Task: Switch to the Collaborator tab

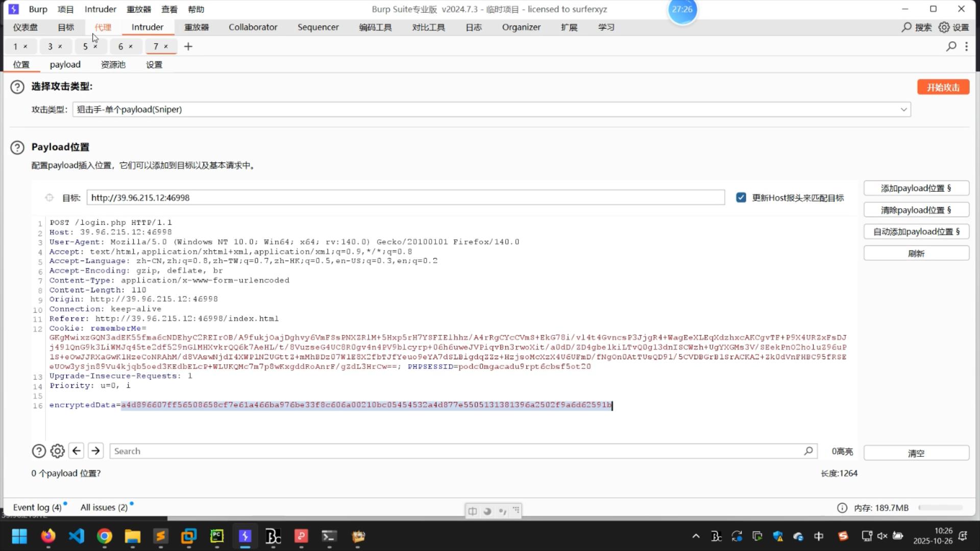Action: pyautogui.click(x=253, y=27)
